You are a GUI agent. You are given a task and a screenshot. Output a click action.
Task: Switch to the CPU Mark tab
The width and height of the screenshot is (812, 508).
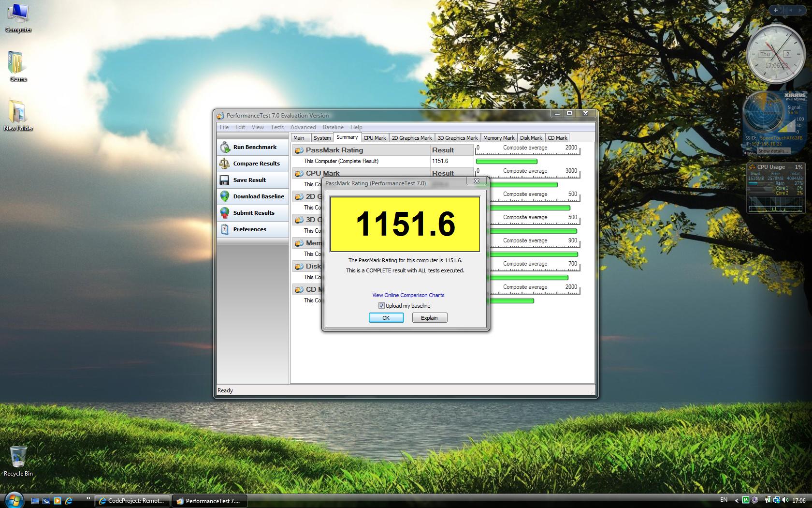coord(375,138)
